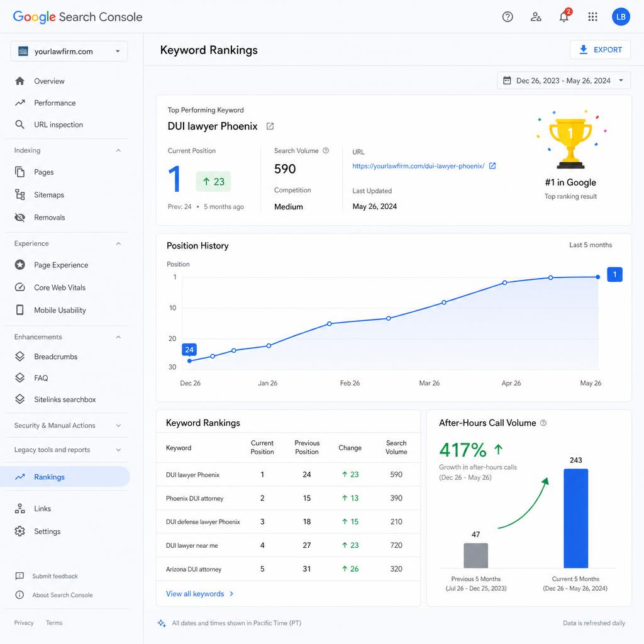Click the blue Current 5 Months bar

tap(575, 518)
